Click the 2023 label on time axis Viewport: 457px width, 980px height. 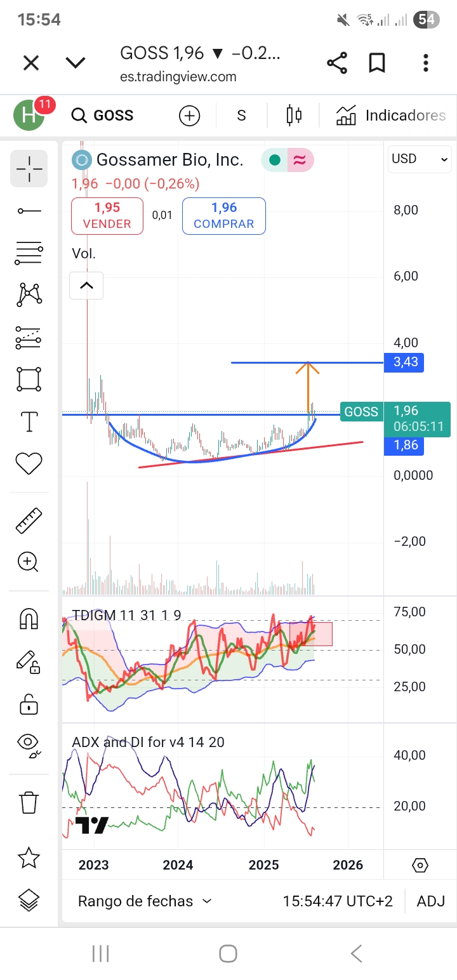point(93,864)
